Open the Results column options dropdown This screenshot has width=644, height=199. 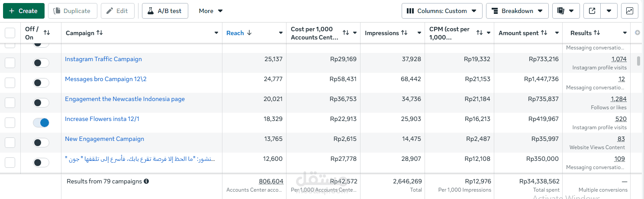(x=625, y=33)
